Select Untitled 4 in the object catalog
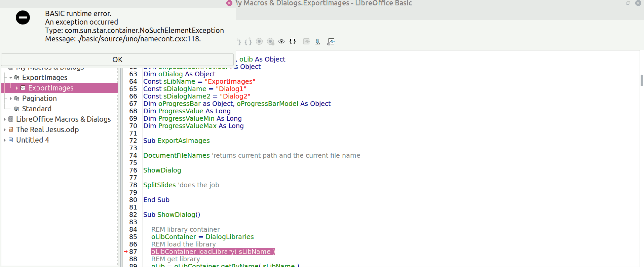The image size is (644, 267). tap(33, 140)
